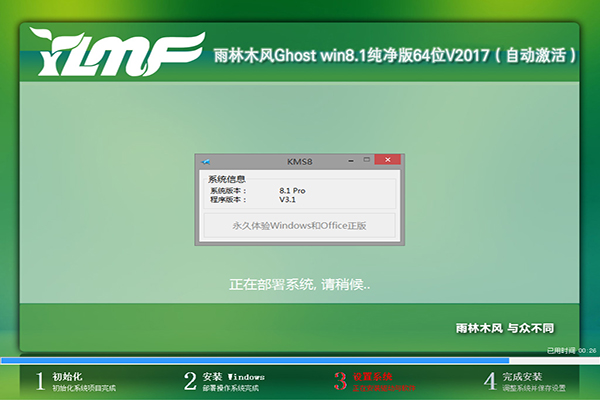Click the V3.1 program version value
The height and width of the screenshot is (400, 600).
coord(287,199)
